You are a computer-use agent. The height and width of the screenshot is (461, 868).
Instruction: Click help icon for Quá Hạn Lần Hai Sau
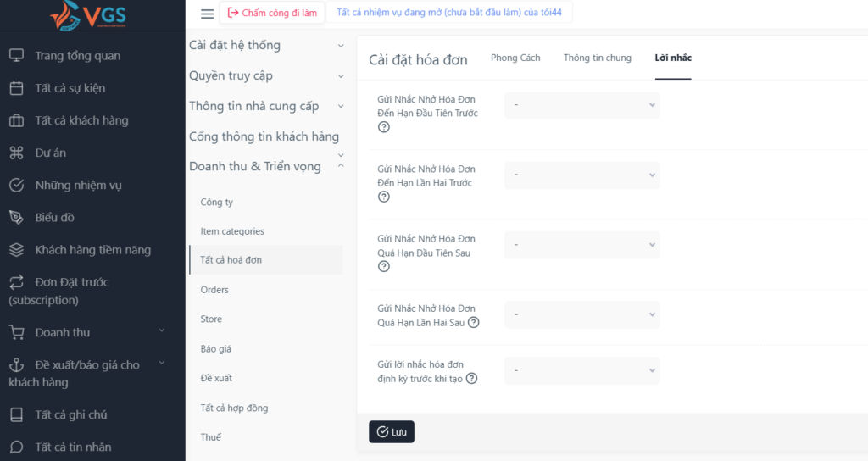pos(473,323)
